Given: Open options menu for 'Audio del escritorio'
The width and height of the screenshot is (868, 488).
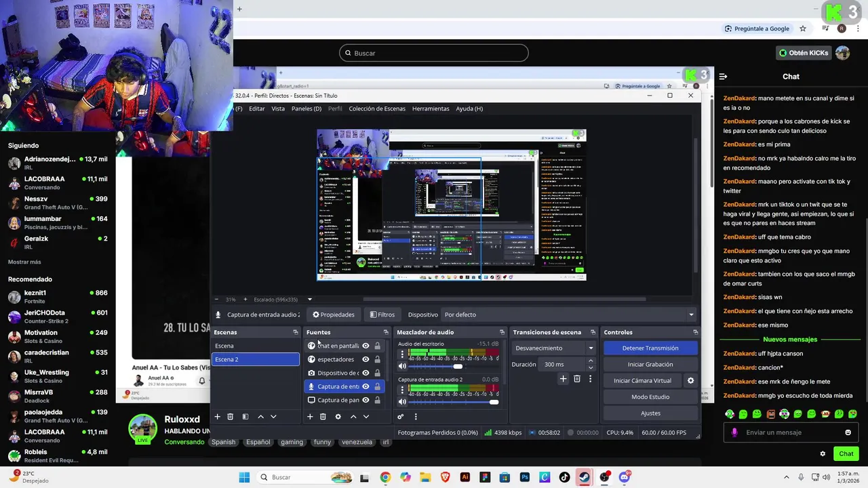Looking at the screenshot, I should point(402,354).
